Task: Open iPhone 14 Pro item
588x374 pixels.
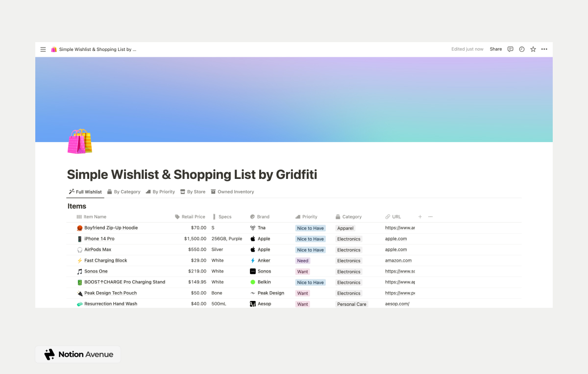Action: [x=99, y=239]
